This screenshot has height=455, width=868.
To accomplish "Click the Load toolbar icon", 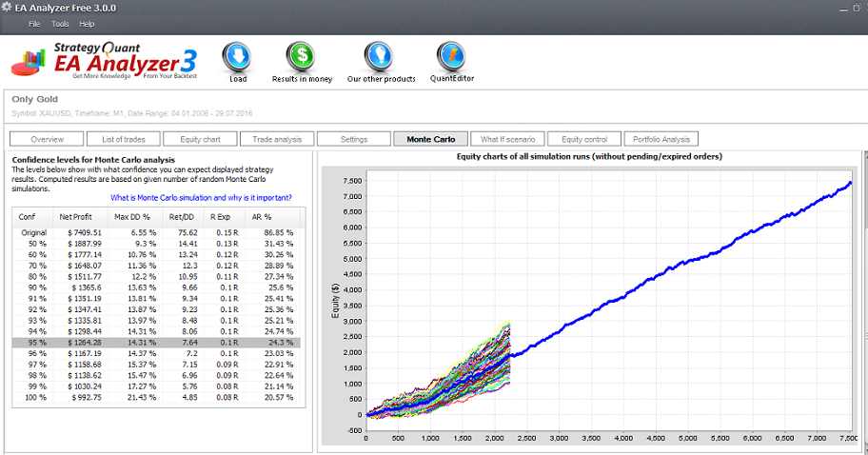I will [238, 57].
